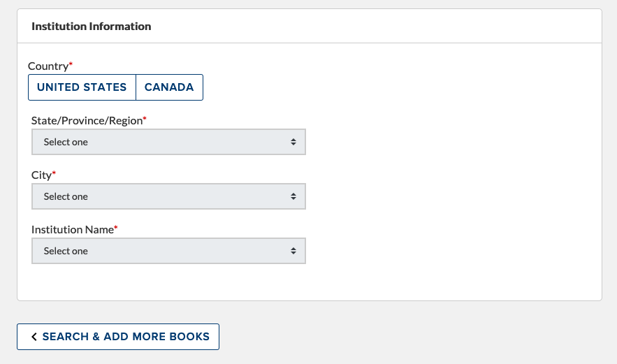This screenshot has width=617, height=364.
Task: Click "Select one" text in the Institution dropdown
Action: (66, 251)
